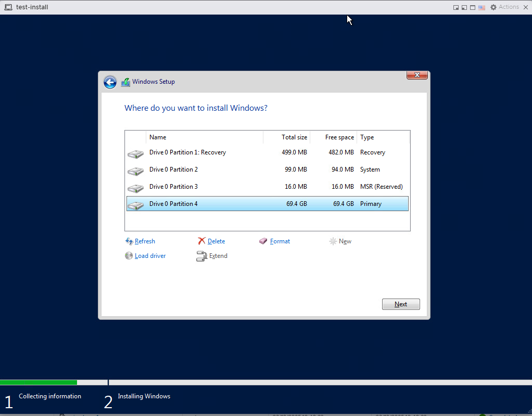
Task: Click the Recovery cell in the Type column
Action: (x=373, y=152)
